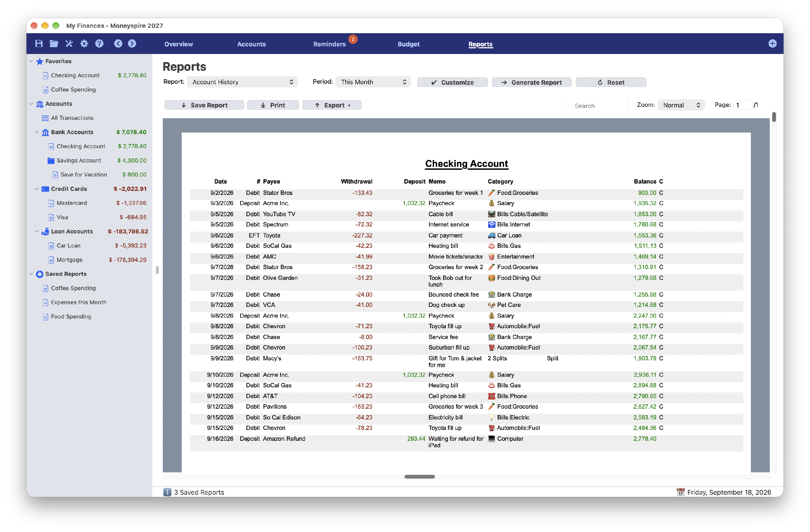Image resolution: width=810 pixels, height=532 pixels.
Task: Click the Reset button
Action: pos(611,82)
